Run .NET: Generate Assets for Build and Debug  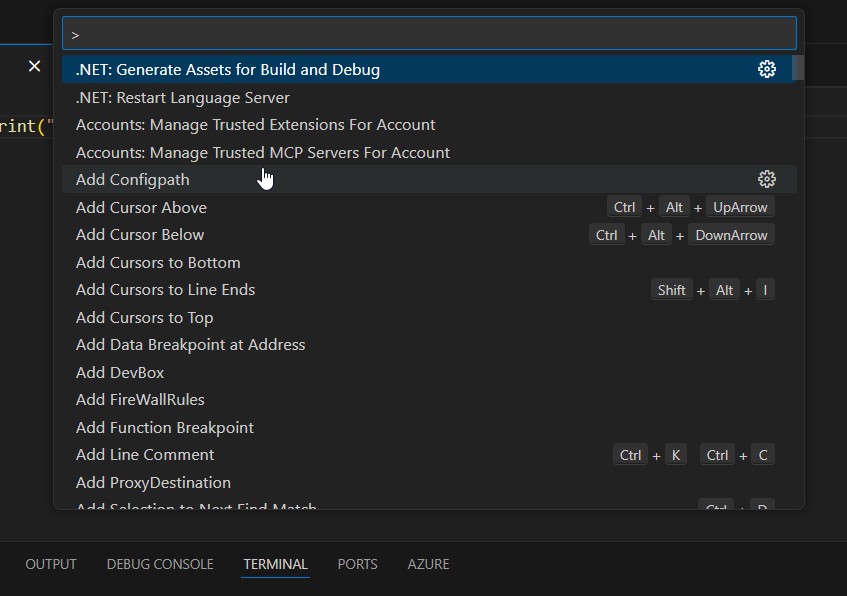click(228, 70)
